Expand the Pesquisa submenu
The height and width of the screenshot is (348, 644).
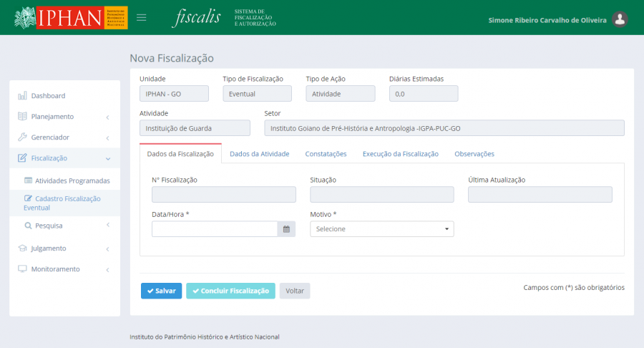(64, 226)
